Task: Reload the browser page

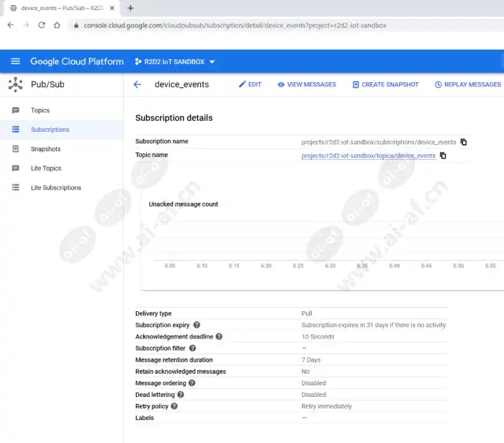Action: coord(42,25)
